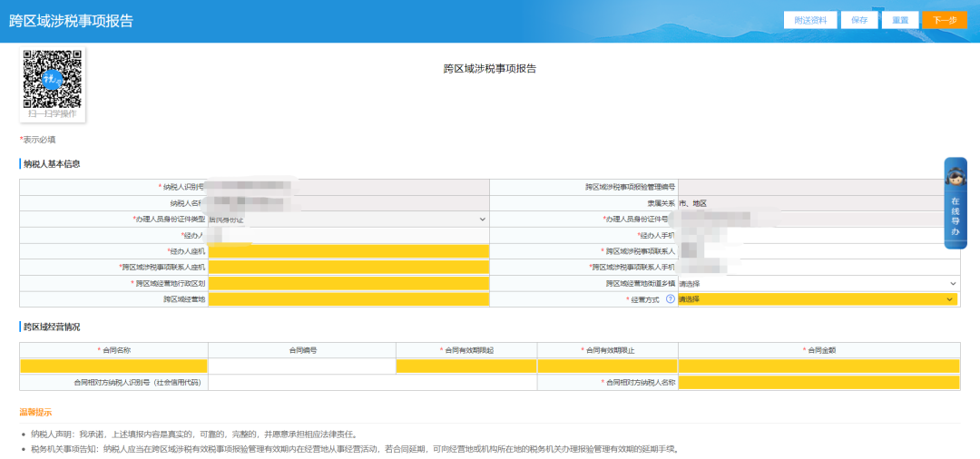Screen dimensions: 980x459
Task: Open the 在线导办 side helper widget
Action: (x=955, y=203)
